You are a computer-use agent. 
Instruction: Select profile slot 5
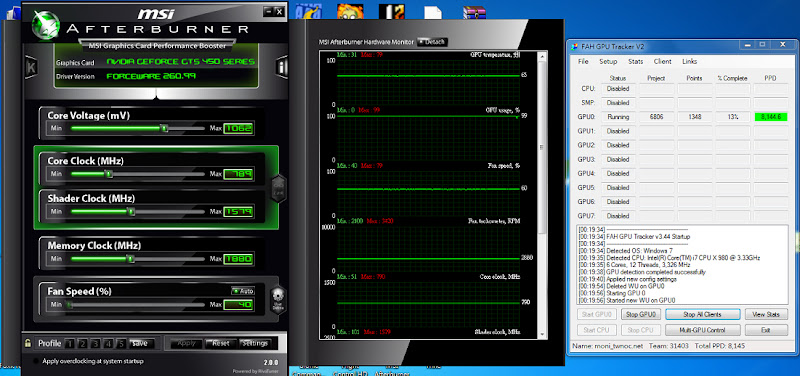pyautogui.click(x=121, y=343)
